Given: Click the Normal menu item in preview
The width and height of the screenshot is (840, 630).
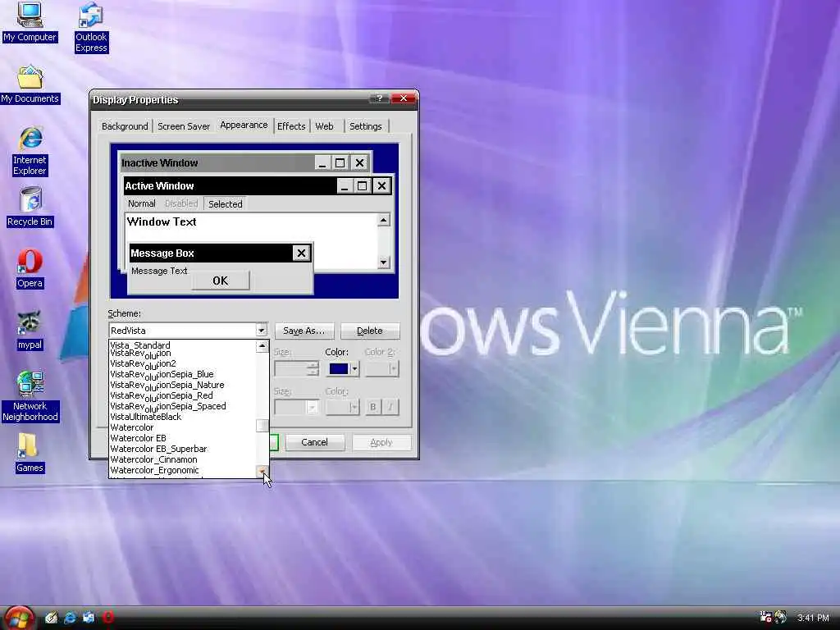Looking at the screenshot, I should (141, 203).
